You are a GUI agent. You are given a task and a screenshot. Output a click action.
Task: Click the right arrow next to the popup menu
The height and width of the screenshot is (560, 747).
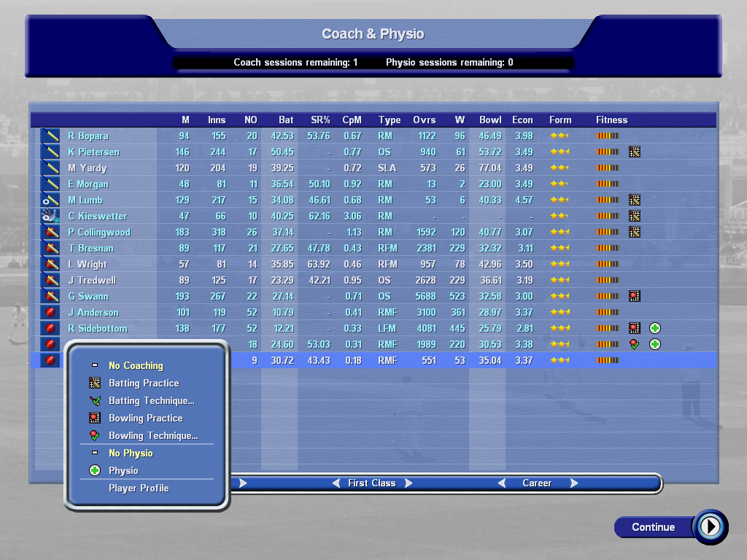pos(243,483)
